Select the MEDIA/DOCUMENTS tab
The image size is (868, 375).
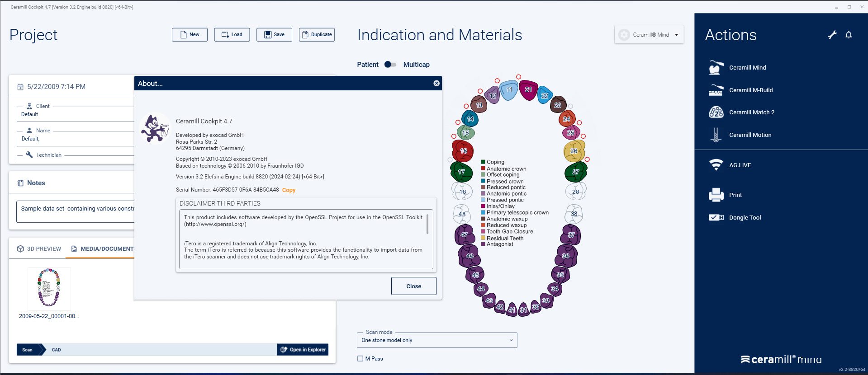tap(103, 249)
